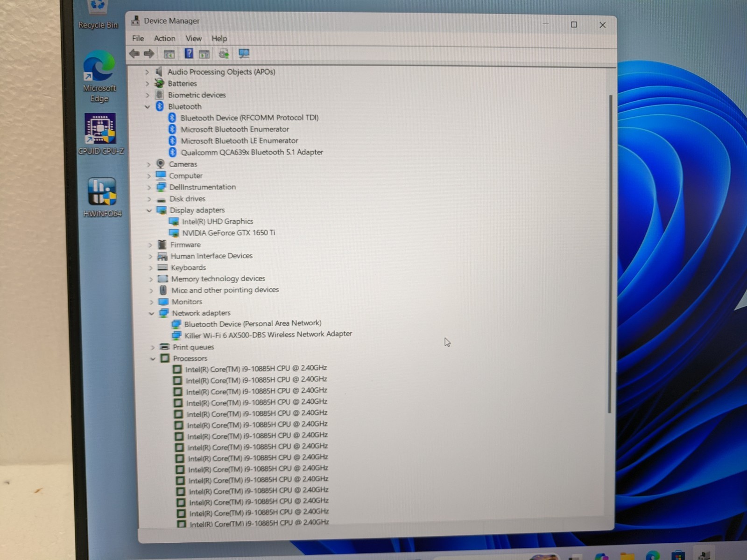The width and height of the screenshot is (747, 560).
Task: Click the Forward arrow in the toolbar
Action: coord(149,54)
